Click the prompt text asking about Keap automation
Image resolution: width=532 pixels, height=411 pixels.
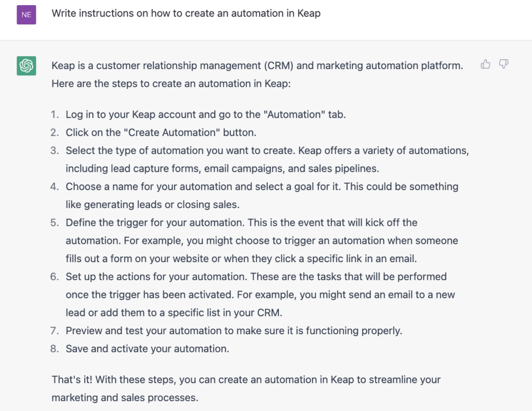pos(185,13)
